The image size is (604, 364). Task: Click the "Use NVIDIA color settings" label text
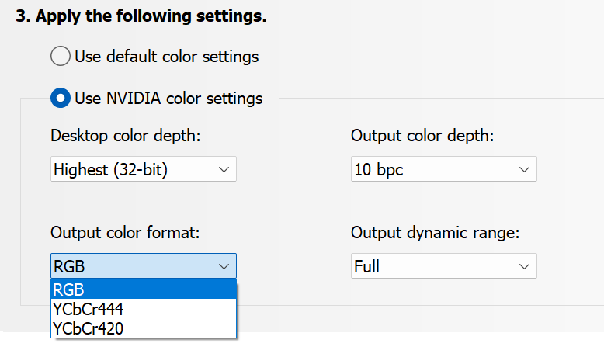pyautogui.click(x=168, y=99)
